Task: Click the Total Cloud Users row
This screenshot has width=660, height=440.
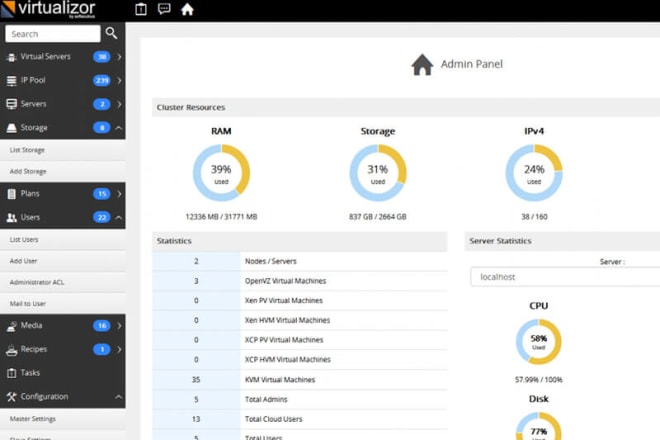Action: [x=300, y=419]
